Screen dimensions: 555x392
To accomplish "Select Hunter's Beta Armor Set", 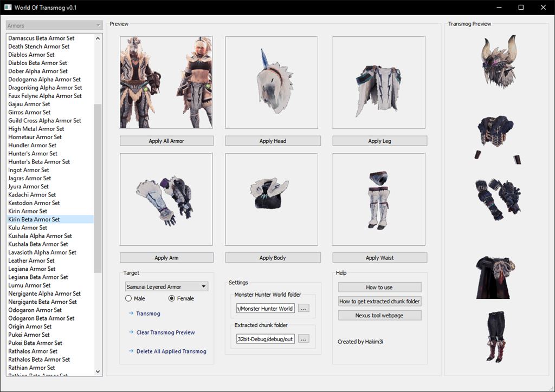I will click(x=39, y=161).
